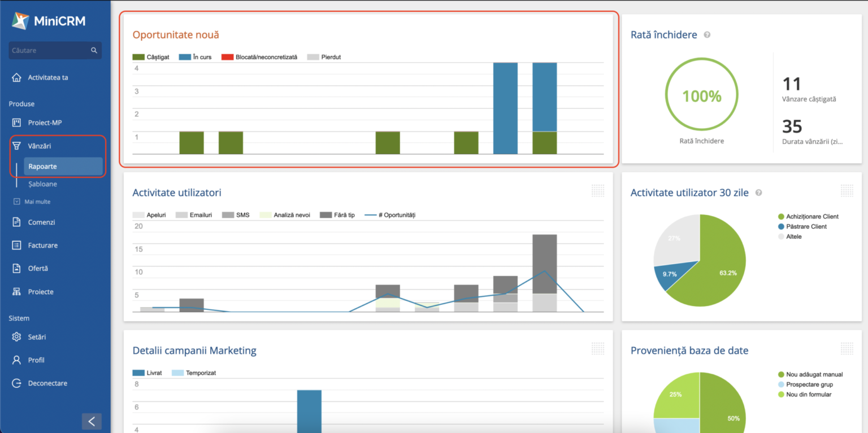Collapse the sidebar with arrow button
Image resolution: width=868 pixels, height=433 pixels.
coord(92,421)
